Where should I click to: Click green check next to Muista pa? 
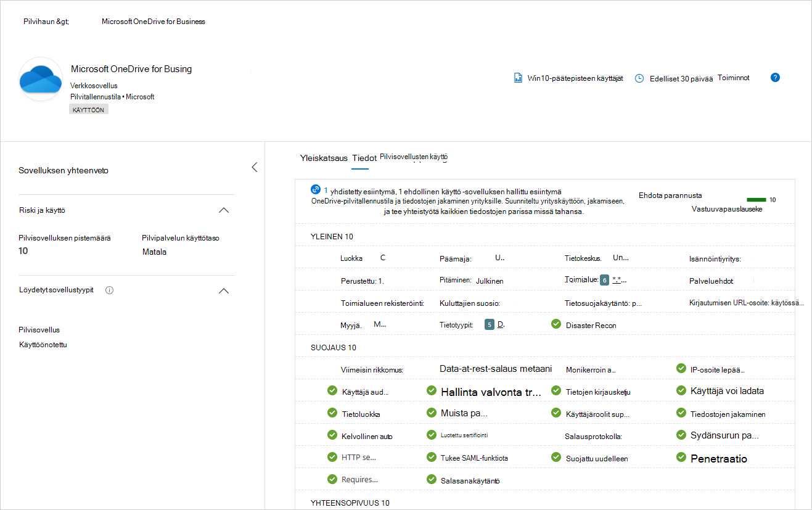(432, 413)
